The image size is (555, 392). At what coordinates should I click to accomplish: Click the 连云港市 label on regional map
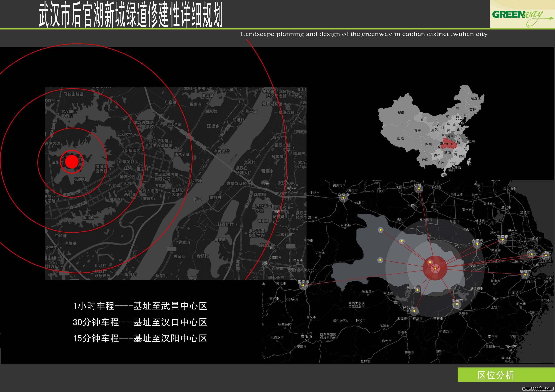click(510, 188)
